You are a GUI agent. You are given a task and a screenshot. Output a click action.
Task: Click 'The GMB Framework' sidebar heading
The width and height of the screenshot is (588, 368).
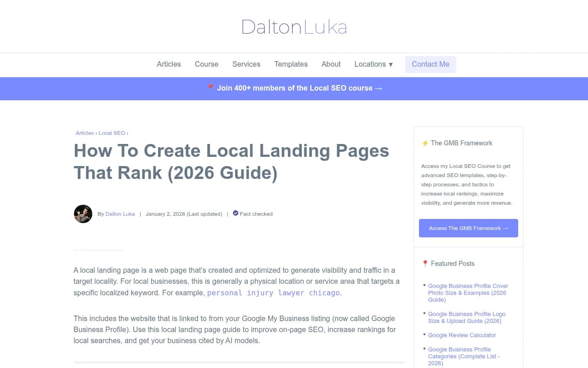coord(462,143)
